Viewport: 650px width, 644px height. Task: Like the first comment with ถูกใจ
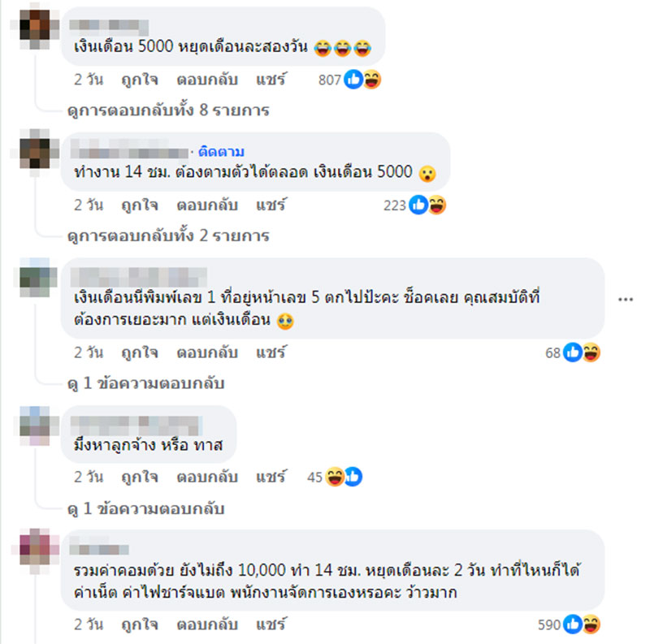(140, 79)
